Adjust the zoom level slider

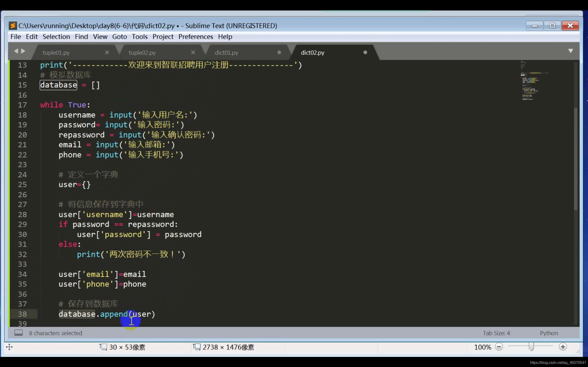coord(531,347)
